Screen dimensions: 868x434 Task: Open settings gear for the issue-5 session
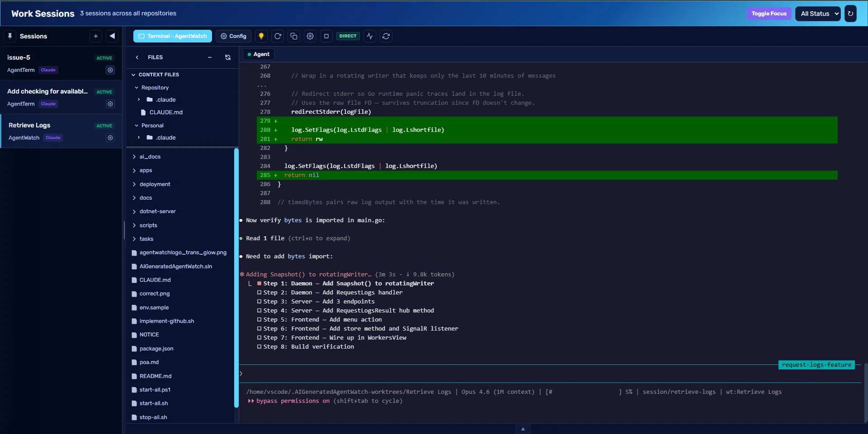(x=110, y=70)
